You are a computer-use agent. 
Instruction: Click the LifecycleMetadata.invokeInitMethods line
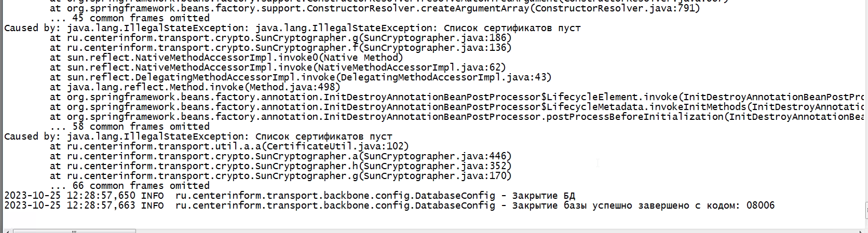pos(457,107)
